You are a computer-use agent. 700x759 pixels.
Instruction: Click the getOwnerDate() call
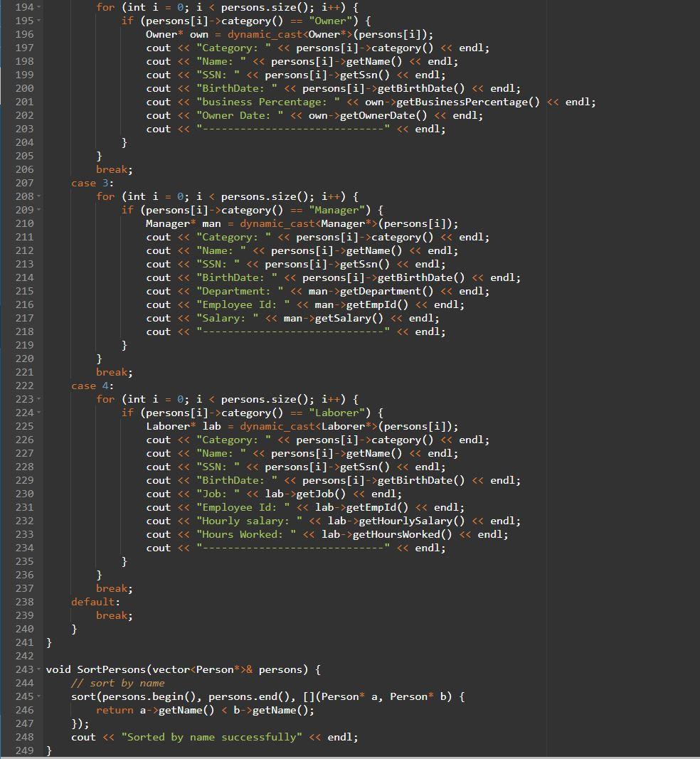pyautogui.click(x=384, y=116)
